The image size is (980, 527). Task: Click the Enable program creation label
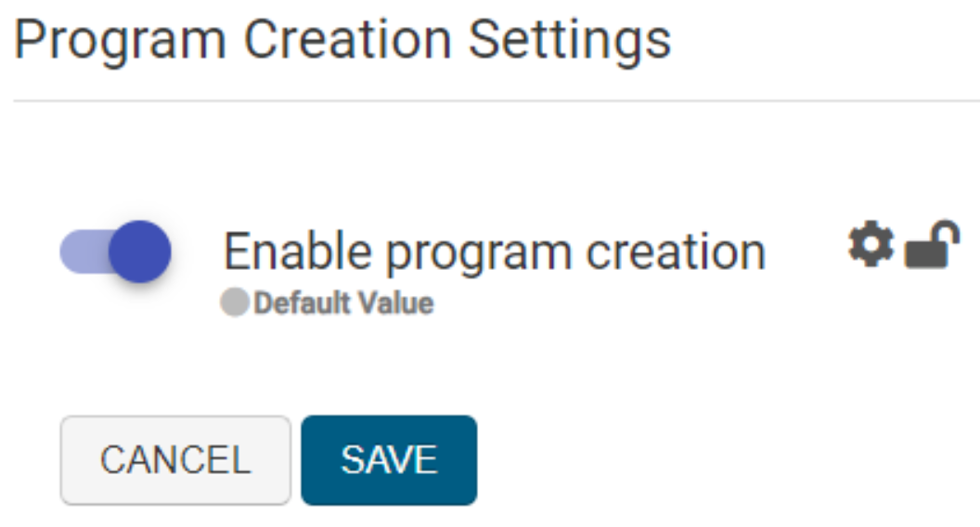click(495, 251)
